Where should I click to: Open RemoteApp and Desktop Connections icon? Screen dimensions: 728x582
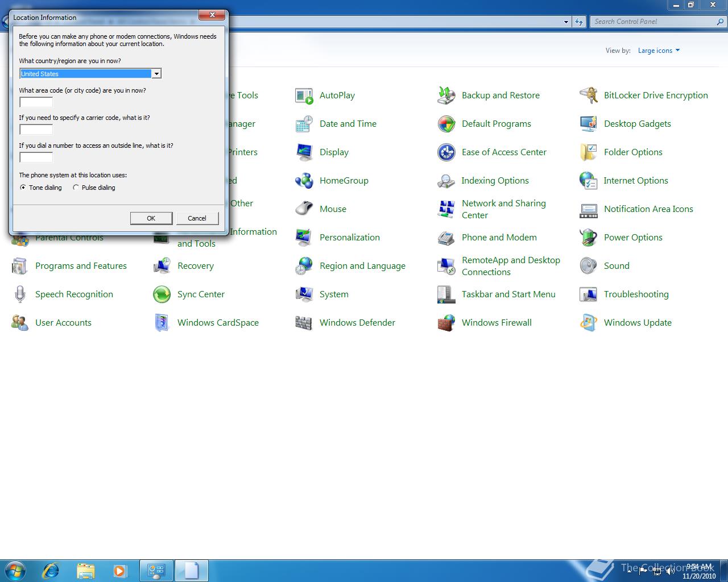point(446,266)
